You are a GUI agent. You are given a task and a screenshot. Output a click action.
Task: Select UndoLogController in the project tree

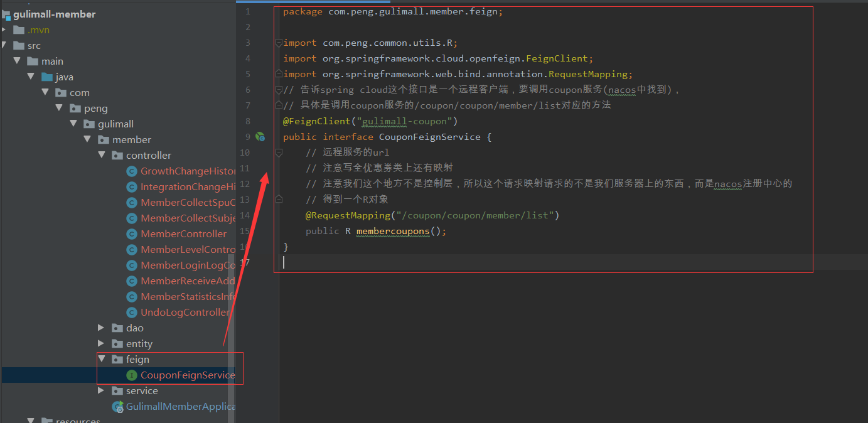(185, 313)
